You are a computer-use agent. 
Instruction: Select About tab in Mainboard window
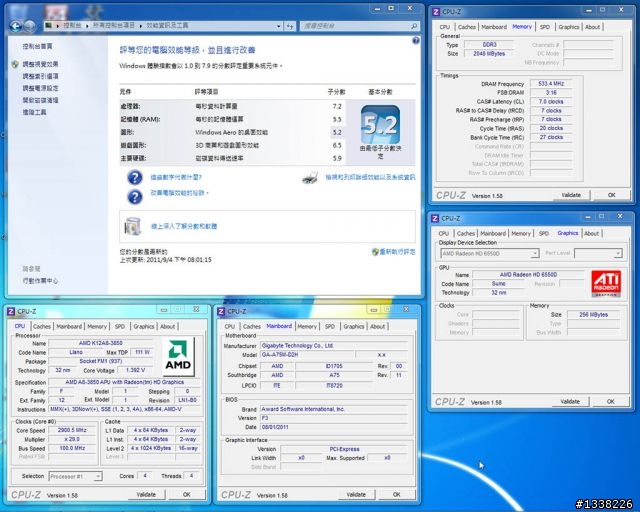point(378,327)
